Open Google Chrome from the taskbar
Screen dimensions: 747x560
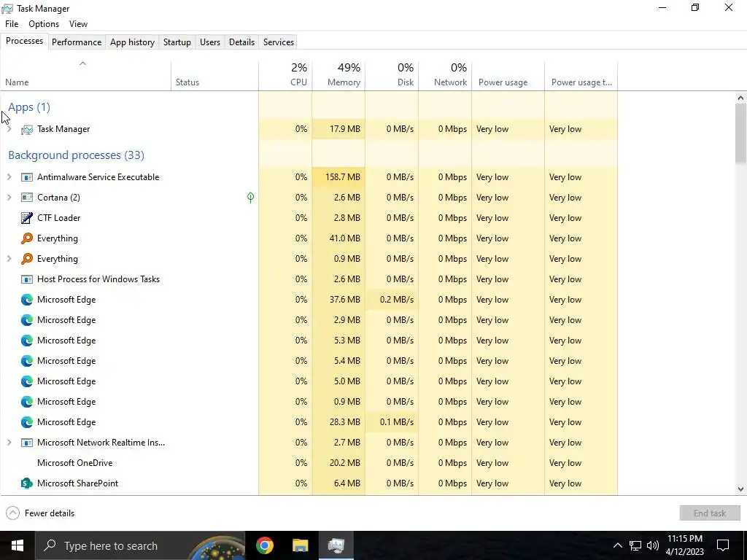pos(264,545)
